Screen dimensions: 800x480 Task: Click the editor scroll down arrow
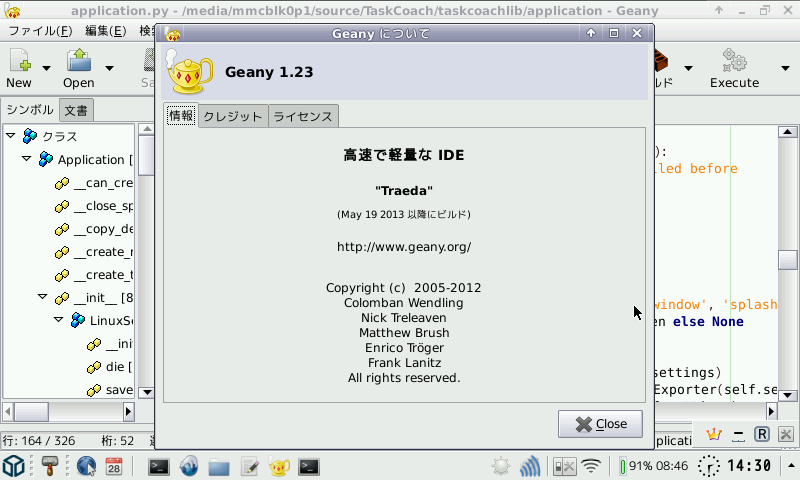coord(788,395)
